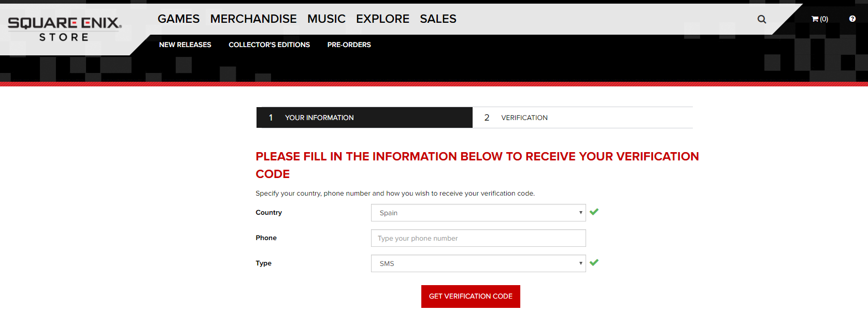Open the Type dropdown showing SMS
This screenshot has width=868, height=326.
(478, 263)
